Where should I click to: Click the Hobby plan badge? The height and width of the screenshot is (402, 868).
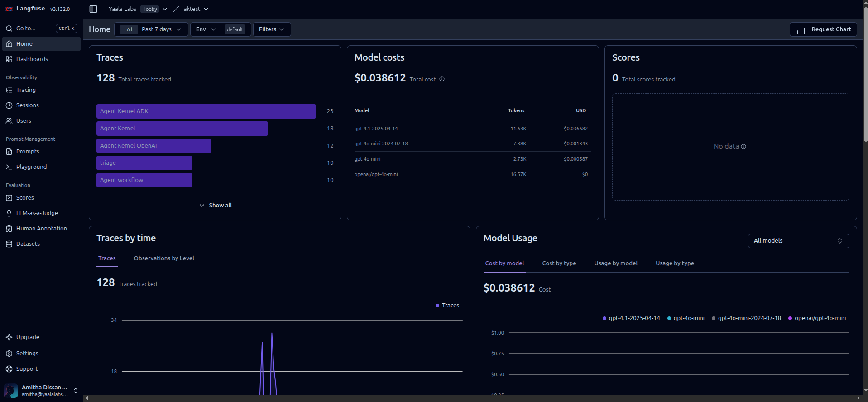click(149, 9)
